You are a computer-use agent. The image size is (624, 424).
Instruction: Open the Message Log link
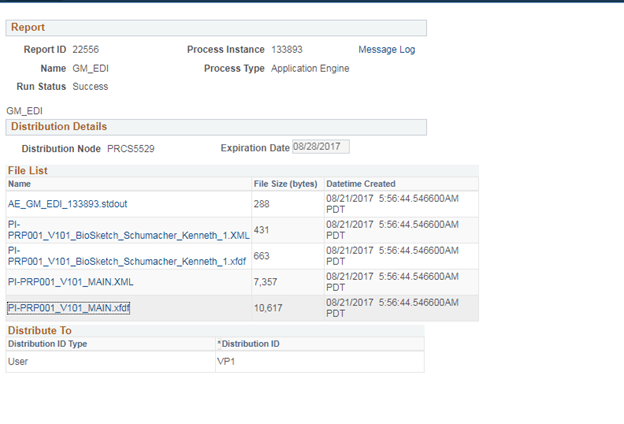tap(386, 50)
